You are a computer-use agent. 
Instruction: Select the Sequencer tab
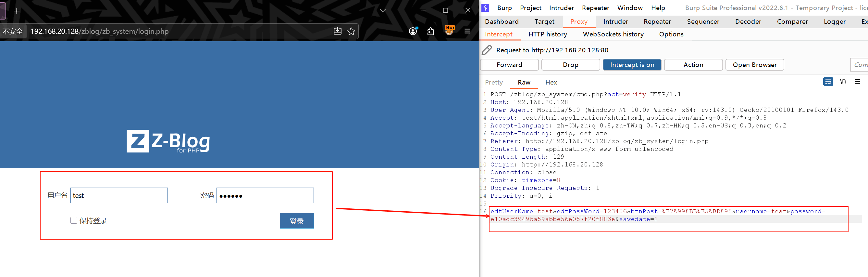pos(703,21)
